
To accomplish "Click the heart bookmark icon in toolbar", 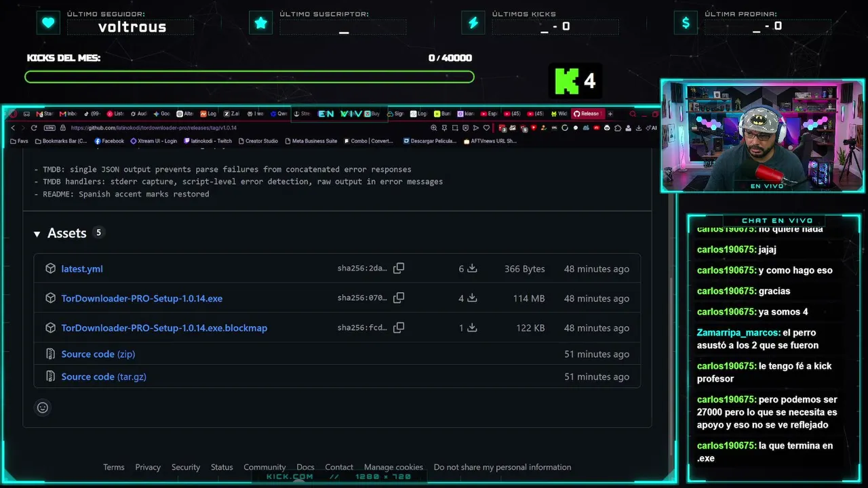I will (486, 127).
